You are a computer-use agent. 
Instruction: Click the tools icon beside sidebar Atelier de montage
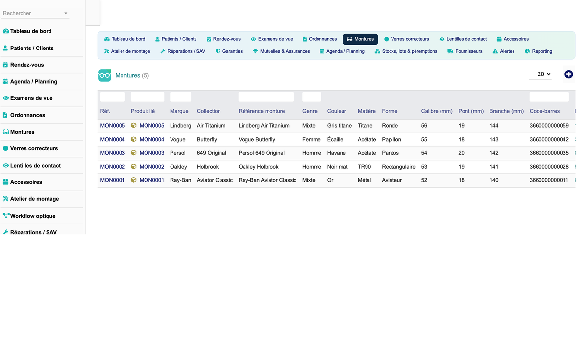click(6, 199)
